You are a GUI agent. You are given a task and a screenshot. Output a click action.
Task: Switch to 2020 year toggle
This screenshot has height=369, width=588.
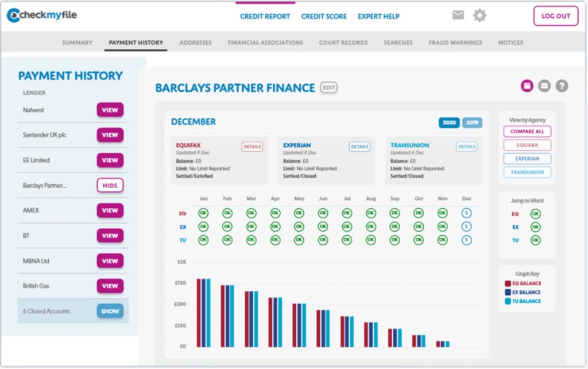pos(449,122)
